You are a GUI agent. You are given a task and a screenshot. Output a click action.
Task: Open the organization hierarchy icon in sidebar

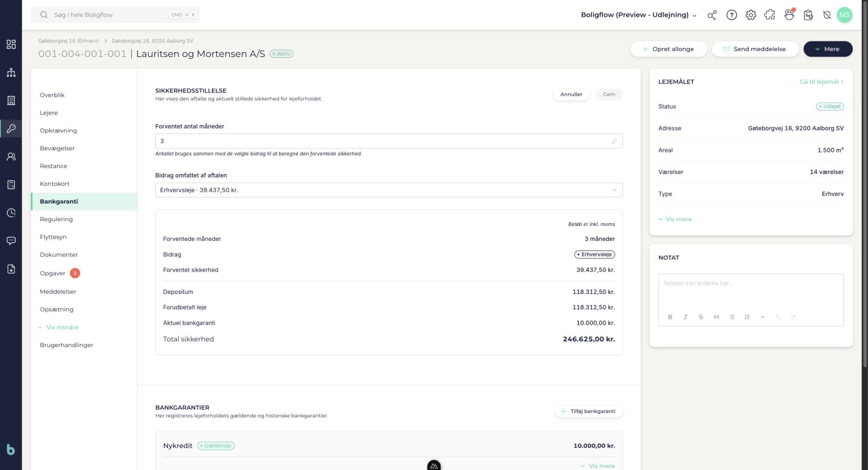[x=11, y=72]
